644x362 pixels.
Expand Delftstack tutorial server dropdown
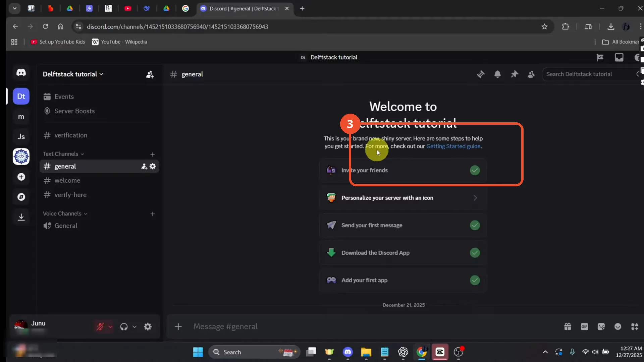pyautogui.click(x=73, y=74)
